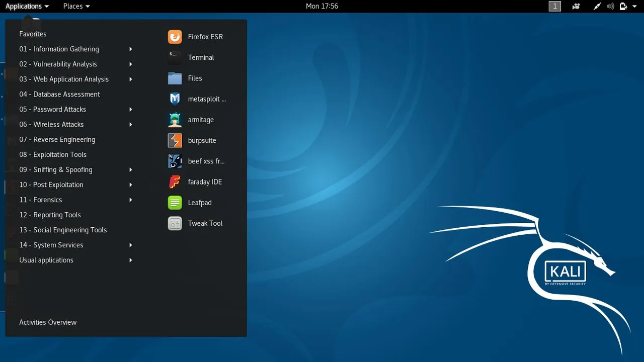Click the pen-shaped network icon in top bar
Viewport: 644px width, 362px height.
pyautogui.click(x=597, y=6)
